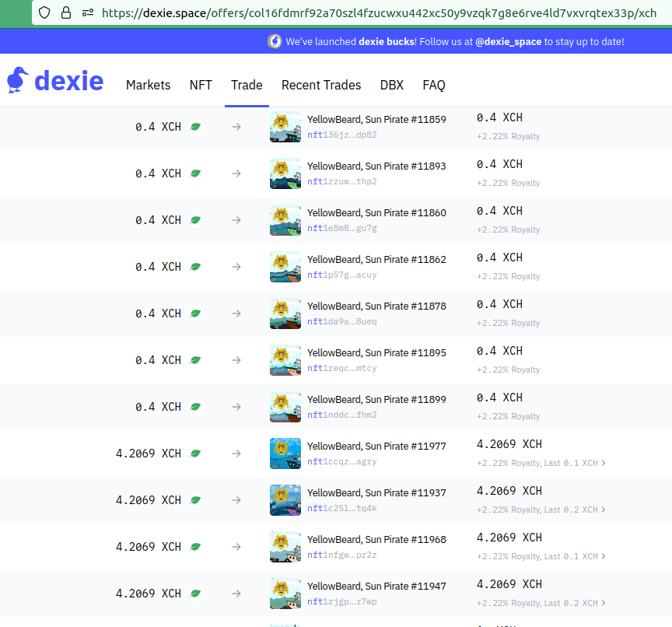The image size is (672, 627).
Task: Open NFT ID nft136jz...dp82
Action: tap(342, 135)
